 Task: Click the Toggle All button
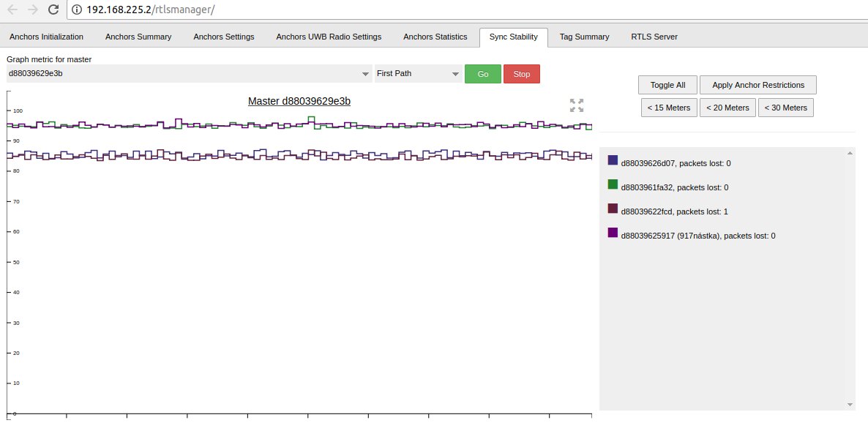[667, 85]
